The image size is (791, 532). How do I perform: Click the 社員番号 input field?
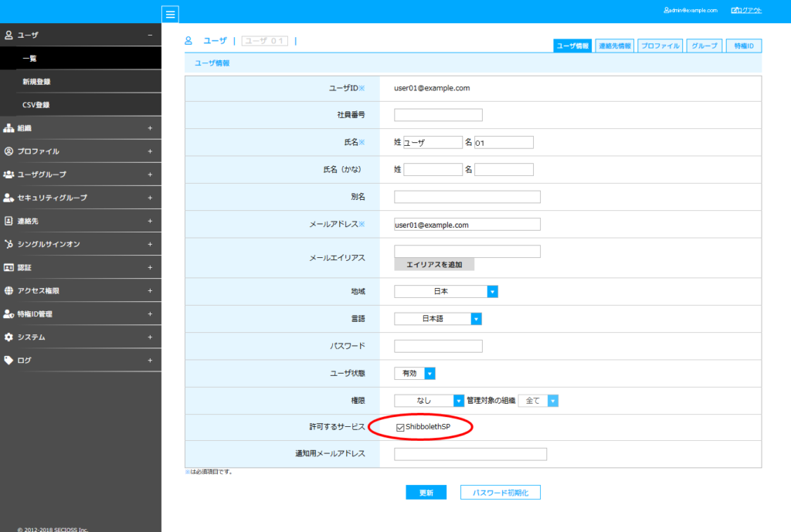438,114
